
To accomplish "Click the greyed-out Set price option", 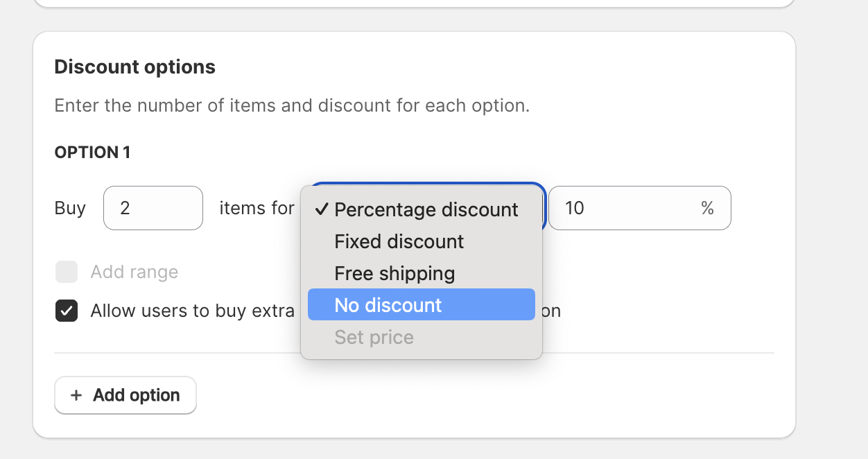I will (x=374, y=337).
